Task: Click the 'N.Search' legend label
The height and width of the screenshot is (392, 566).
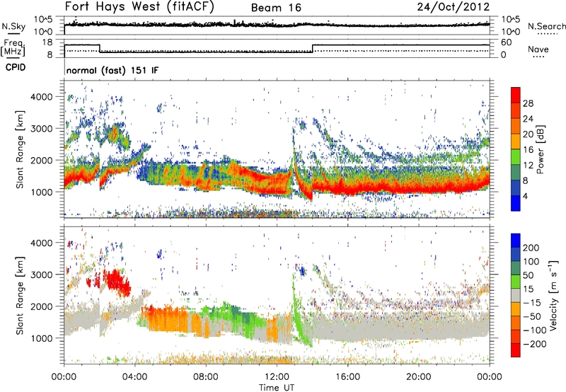Action: (x=546, y=26)
